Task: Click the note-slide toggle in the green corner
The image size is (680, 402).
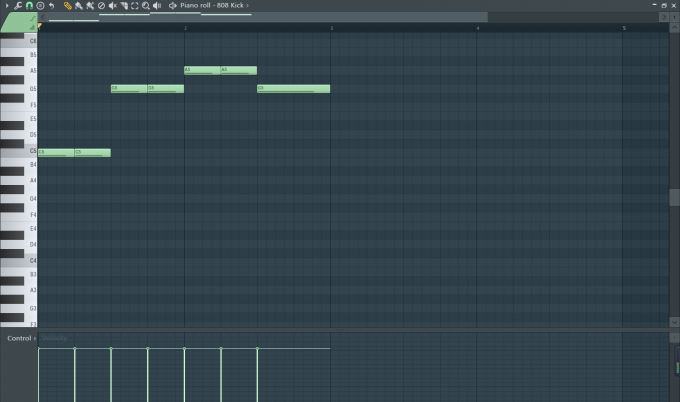Action: point(32,19)
